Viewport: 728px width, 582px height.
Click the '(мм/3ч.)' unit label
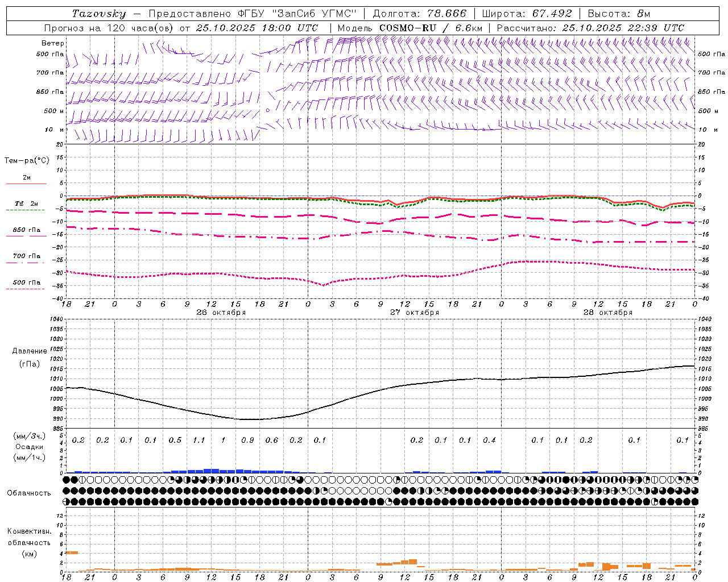point(30,436)
